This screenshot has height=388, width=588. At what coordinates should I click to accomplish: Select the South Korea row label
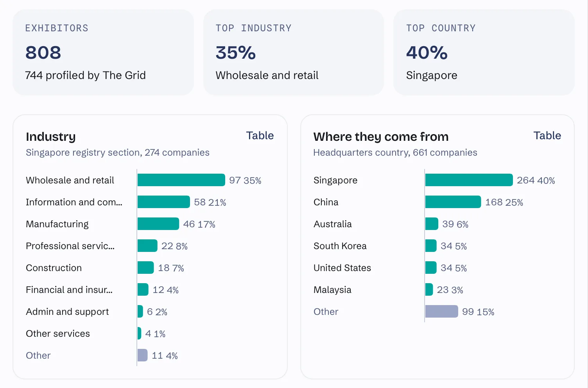340,246
